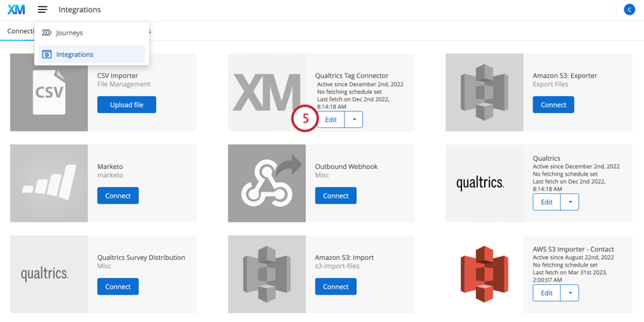Click the user avatar icon
Screen dimensions: 644x322
pyautogui.click(x=629, y=9)
